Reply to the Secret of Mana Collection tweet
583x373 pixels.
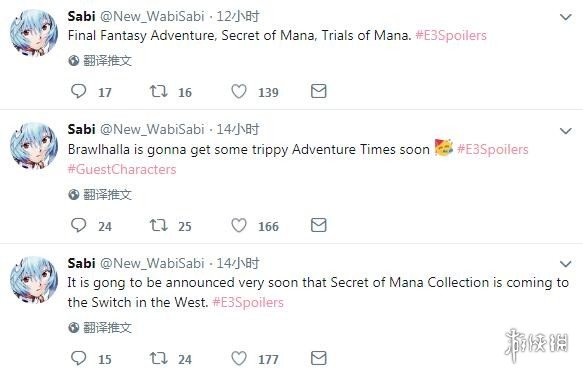click(x=78, y=358)
